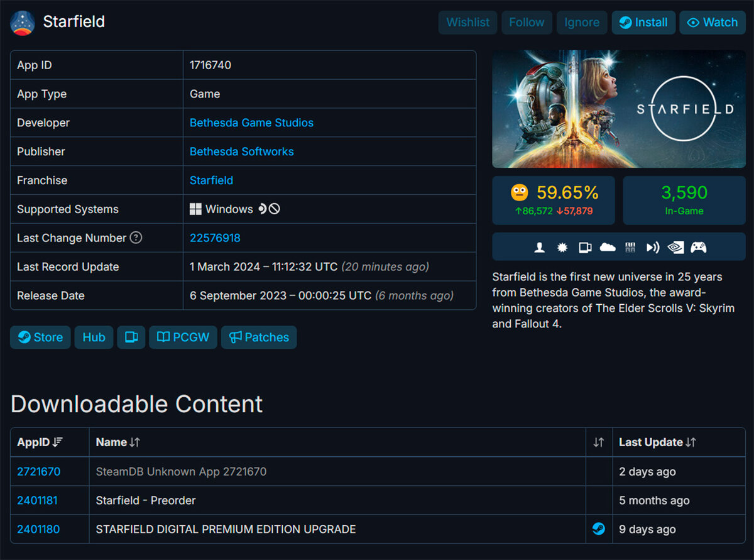
Task: Click the Starfield page title text
Action: (x=74, y=21)
